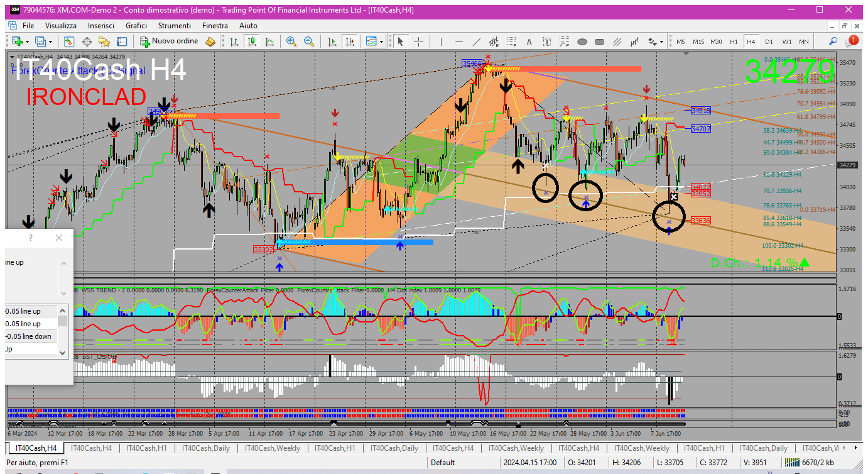Toggle the Market Watch window icon
This screenshot has height=474, width=868.
(x=69, y=41)
